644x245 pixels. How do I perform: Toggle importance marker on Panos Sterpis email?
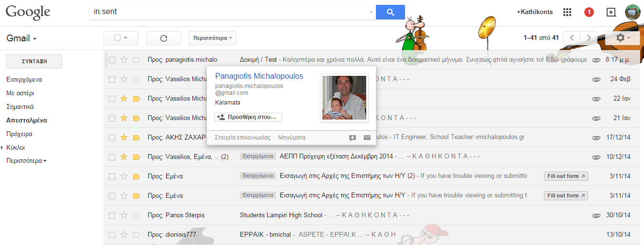136,215
